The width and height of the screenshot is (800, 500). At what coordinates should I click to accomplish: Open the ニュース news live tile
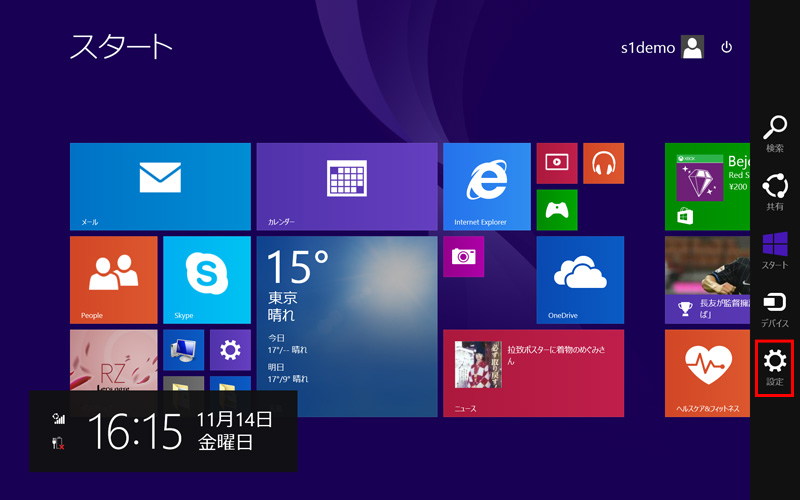pos(534,373)
